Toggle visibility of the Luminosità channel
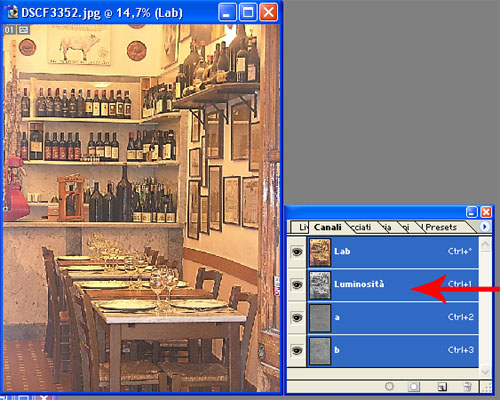Viewport: 500px width, 400px height. [297, 285]
